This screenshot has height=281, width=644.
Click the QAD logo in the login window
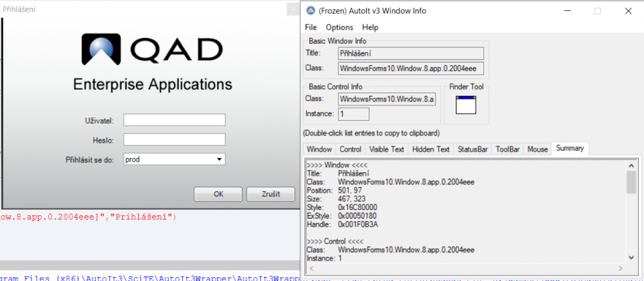[152, 49]
